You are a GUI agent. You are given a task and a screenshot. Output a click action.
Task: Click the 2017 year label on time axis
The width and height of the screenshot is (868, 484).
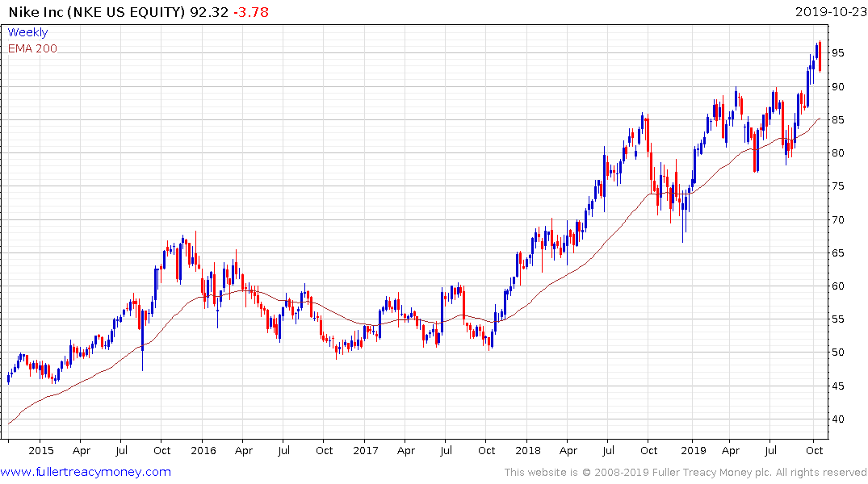(365, 451)
